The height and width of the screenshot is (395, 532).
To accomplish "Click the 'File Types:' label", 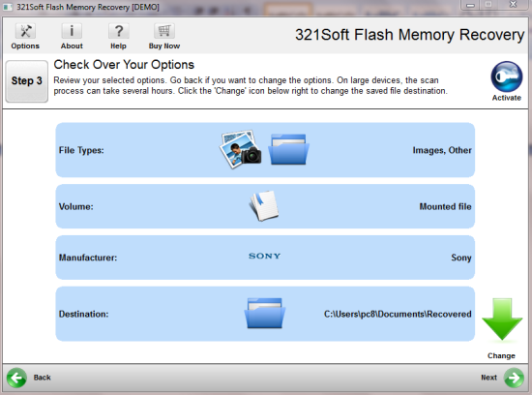I will (x=81, y=150).
